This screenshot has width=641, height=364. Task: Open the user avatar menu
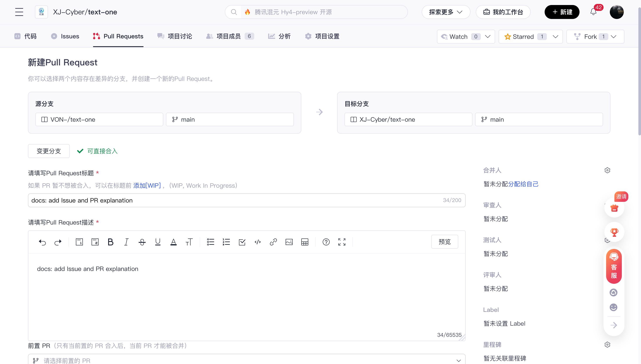pos(617,12)
